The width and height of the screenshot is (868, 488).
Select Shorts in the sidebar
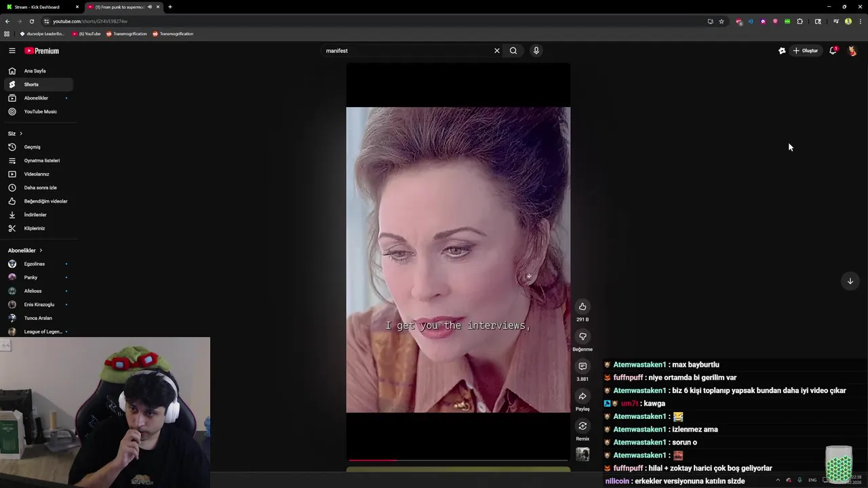(x=38, y=85)
